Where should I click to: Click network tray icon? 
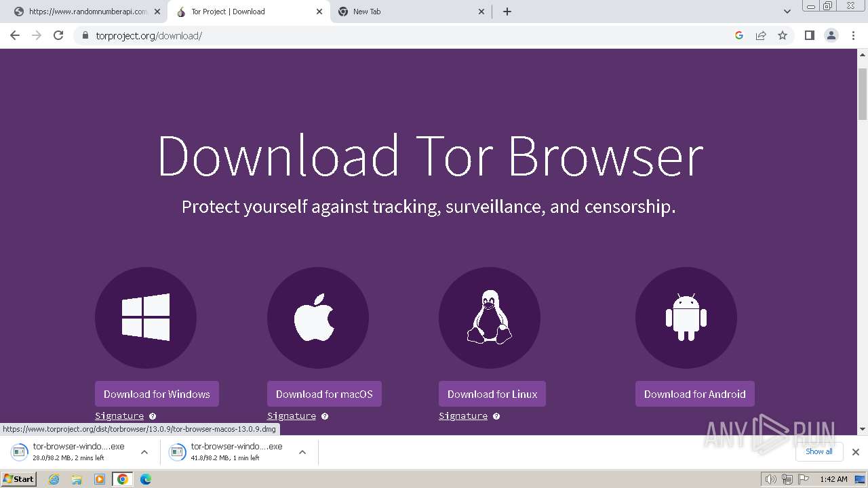(x=787, y=479)
